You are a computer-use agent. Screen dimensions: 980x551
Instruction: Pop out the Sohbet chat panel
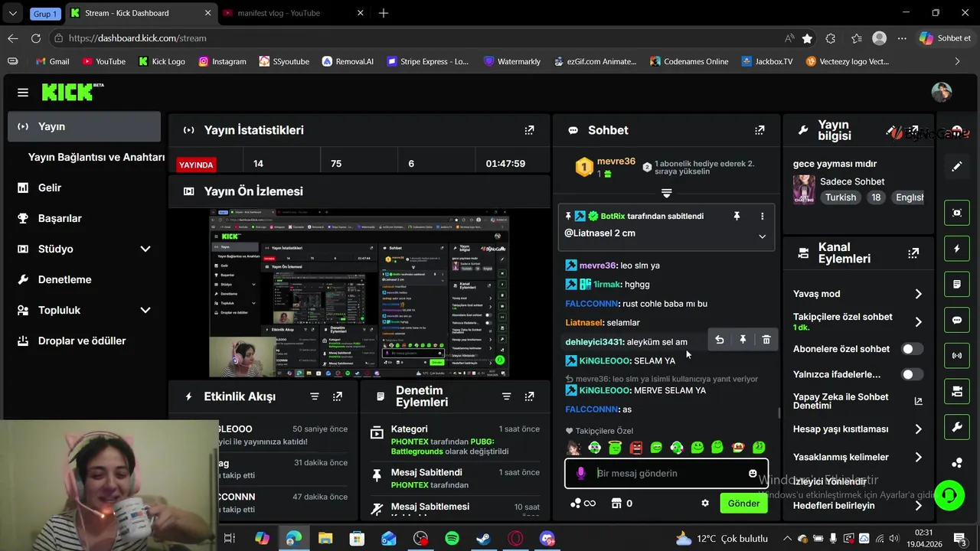coord(759,130)
